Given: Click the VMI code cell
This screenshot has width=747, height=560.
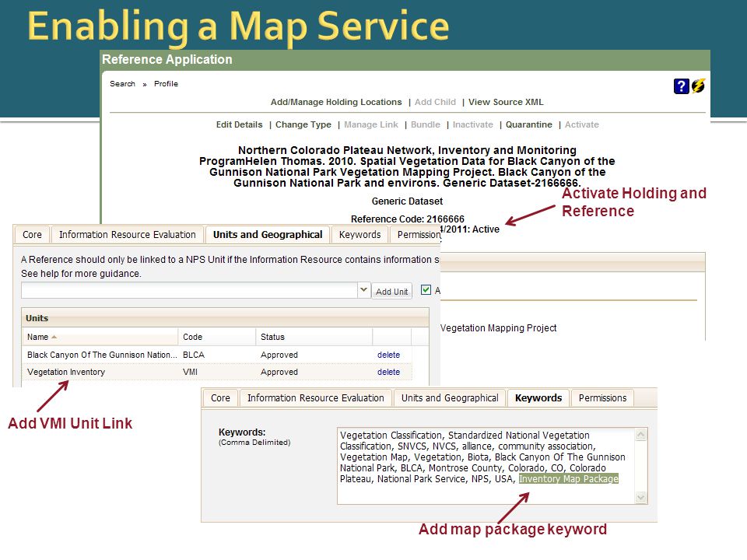Looking at the screenshot, I should click(190, 372).
